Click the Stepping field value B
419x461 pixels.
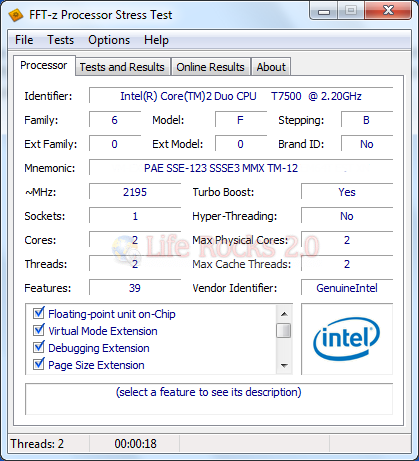[x=367, y=120]
